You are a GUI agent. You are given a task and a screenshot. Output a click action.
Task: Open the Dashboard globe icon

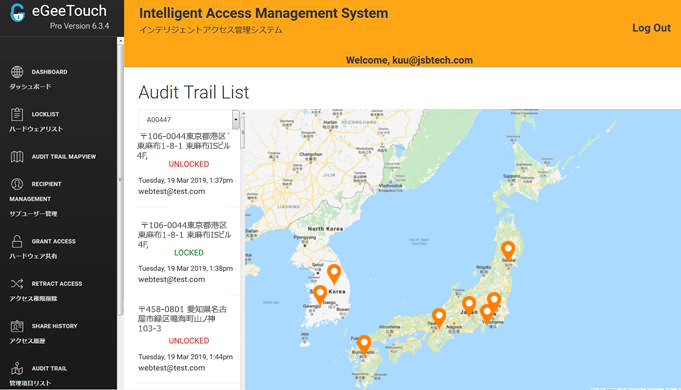click(x=17, y=72)
